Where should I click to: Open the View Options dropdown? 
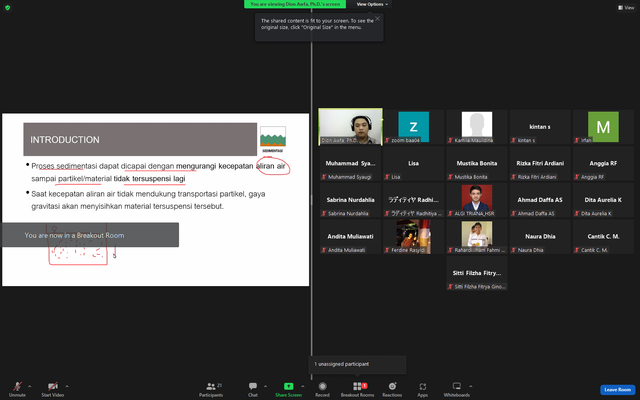tap(371, 4)
